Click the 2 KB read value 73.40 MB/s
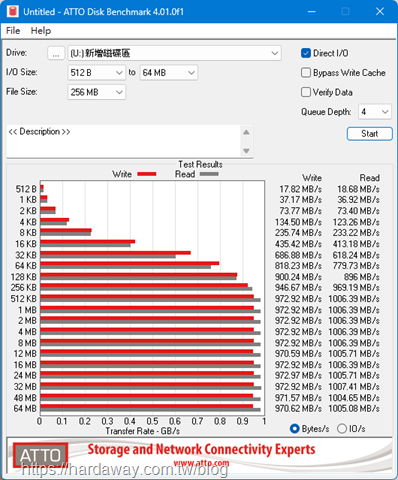The image size is (398, 480). pos(358,211)
